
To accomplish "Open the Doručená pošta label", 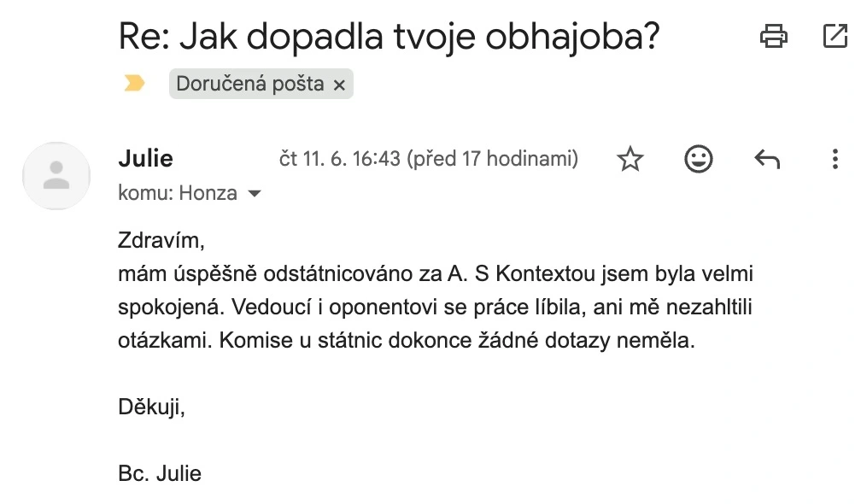I will click(249, 84).
